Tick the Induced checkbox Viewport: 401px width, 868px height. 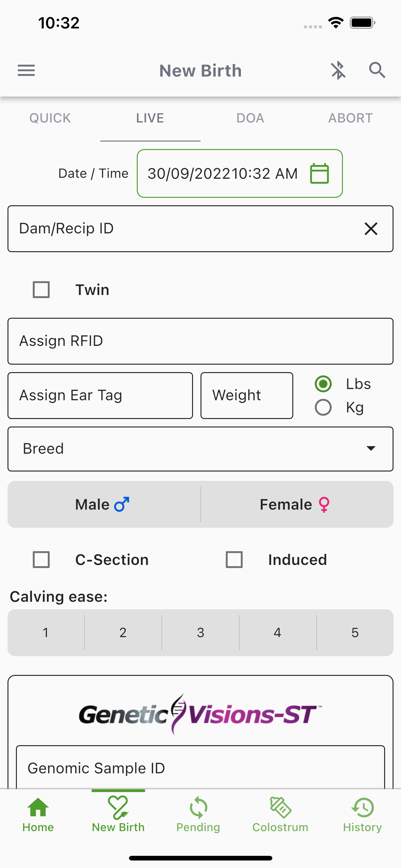(x=234, y=560)
